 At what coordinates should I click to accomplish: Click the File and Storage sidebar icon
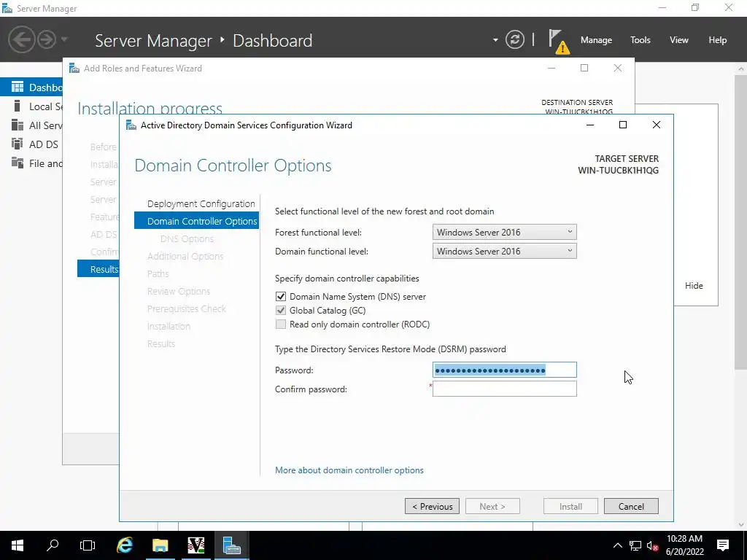coord(18,163)
